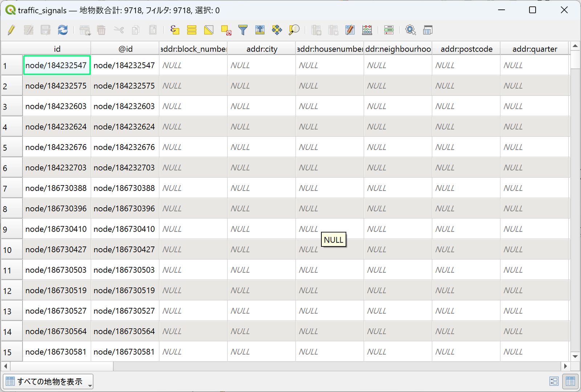This screenshot has width=581, height=392.
Task: Switch to table view
Action: pyautogui.click(x=570, y=381)
